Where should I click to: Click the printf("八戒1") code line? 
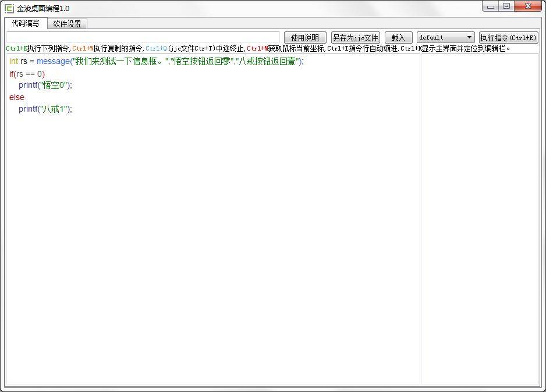click(x=45, y=109)
